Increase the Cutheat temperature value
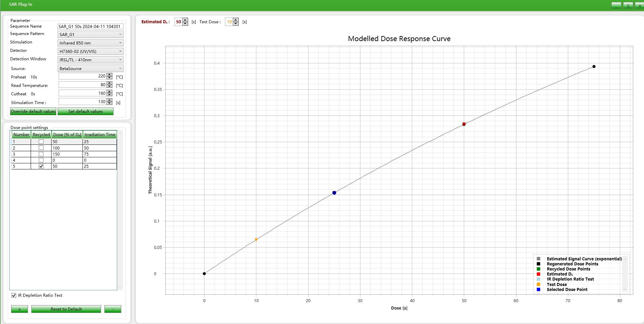The image size is (644, 324). tap(109, 92)
